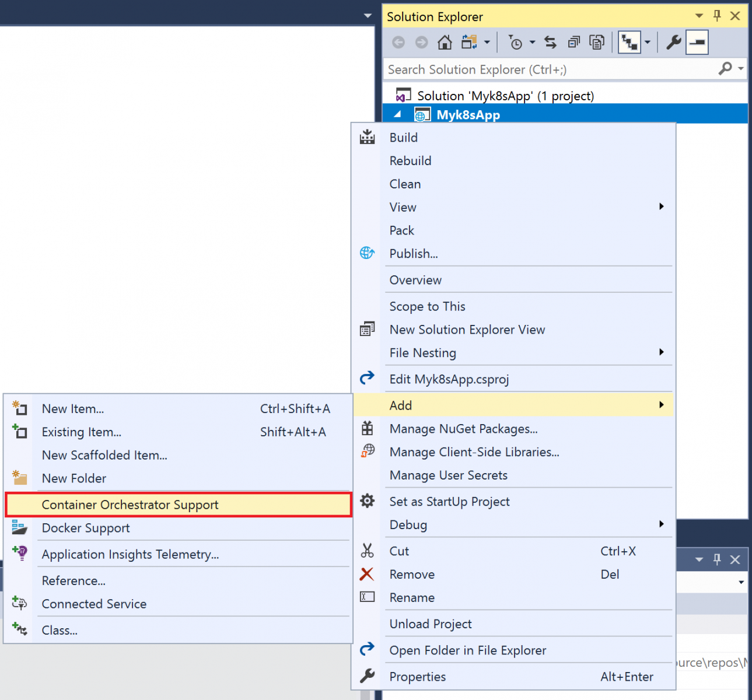Viewport: 752px width, 700px height.
Task: Click the Rename icon
Action: tap(367, 597)
